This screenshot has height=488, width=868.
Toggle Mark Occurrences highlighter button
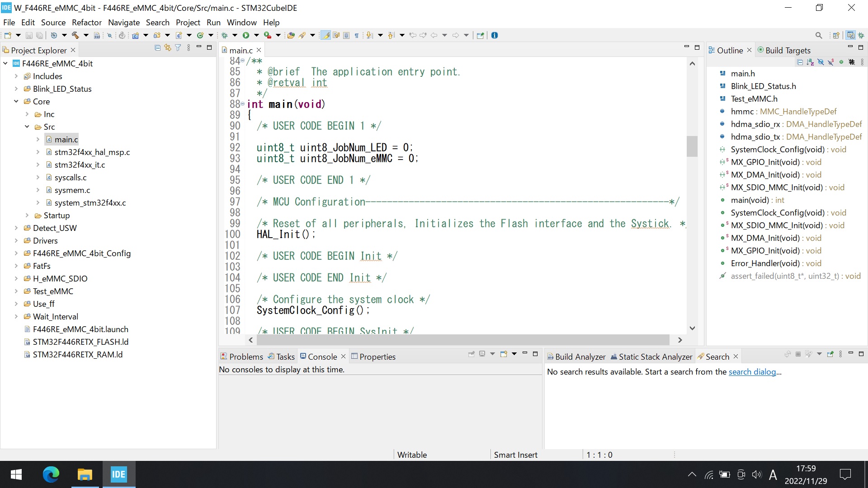[x=325, y=35]
